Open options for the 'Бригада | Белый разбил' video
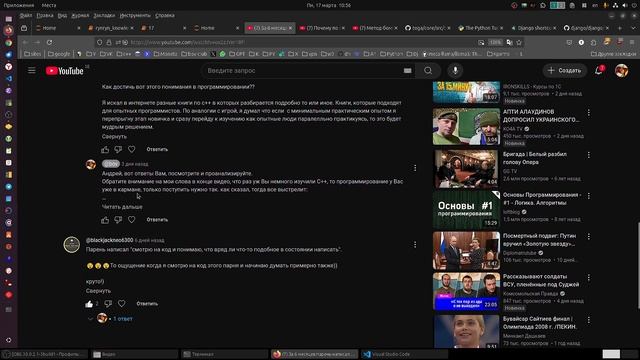This screenshot has height=360, width=640. (x=589, y=155)
